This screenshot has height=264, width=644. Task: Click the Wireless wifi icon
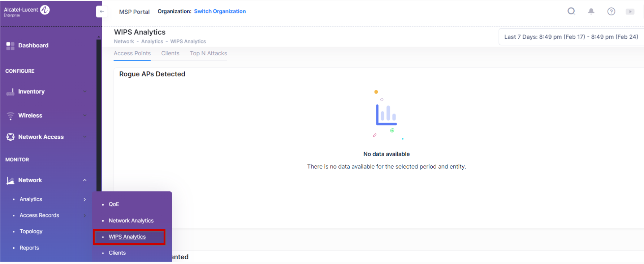tap(10, 116)
